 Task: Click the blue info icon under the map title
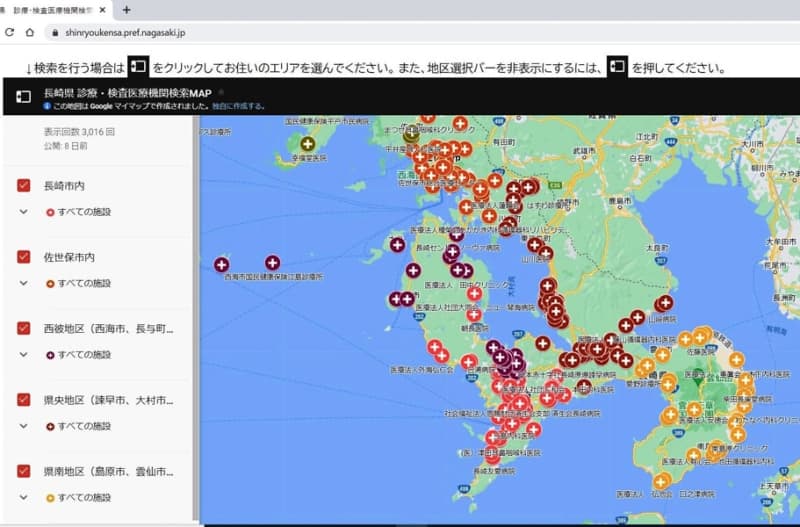(47, 105)
